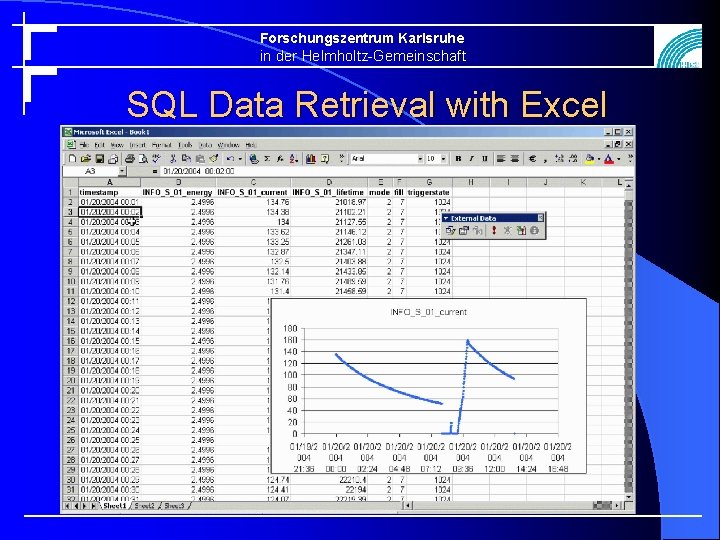Screen dimensions: 720x540
Task: Toggle Align Left for the cell
Action: 501,159
